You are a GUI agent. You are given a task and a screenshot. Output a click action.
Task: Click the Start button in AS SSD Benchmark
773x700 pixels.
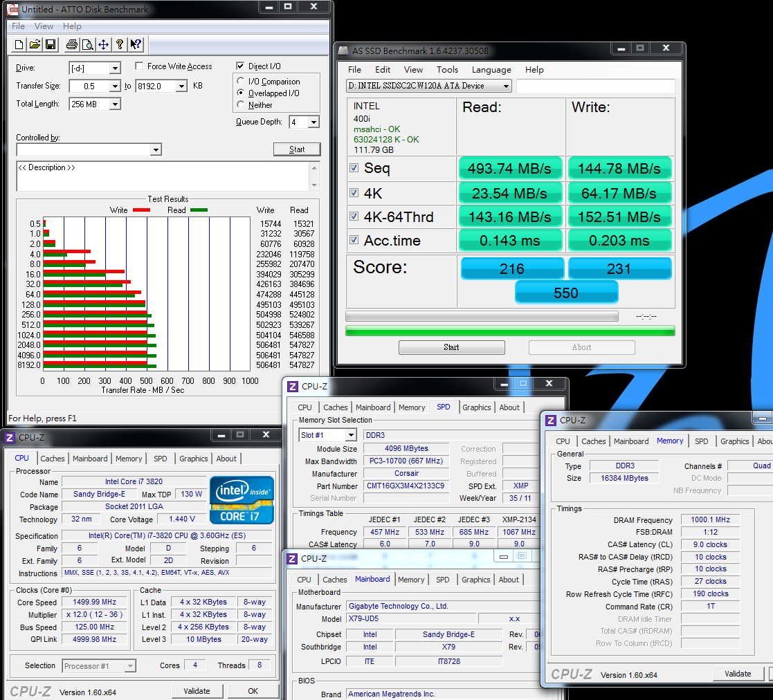[x=451, y=347]
